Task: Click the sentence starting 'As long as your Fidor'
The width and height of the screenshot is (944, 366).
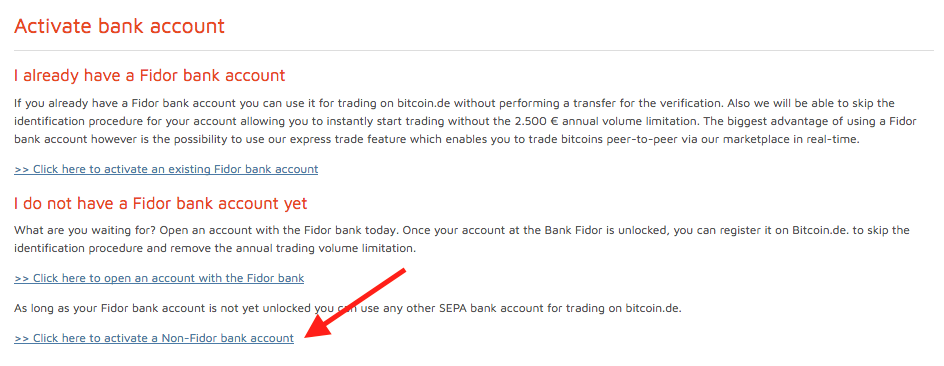Action: coord(347,309)
